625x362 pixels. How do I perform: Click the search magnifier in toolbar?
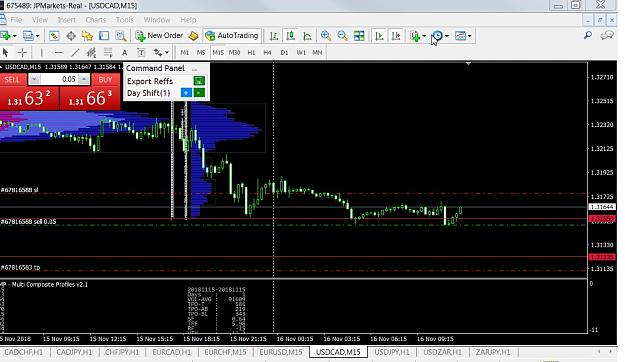[x=588, y=35]
